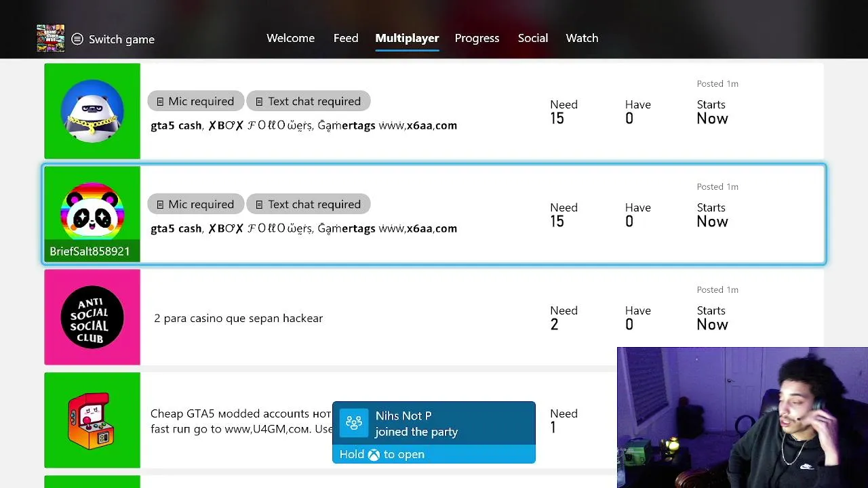Click 'Have 0' in the BriefSalt858921 post
This screenshot has height=488, width=868.
click(637, 215)
